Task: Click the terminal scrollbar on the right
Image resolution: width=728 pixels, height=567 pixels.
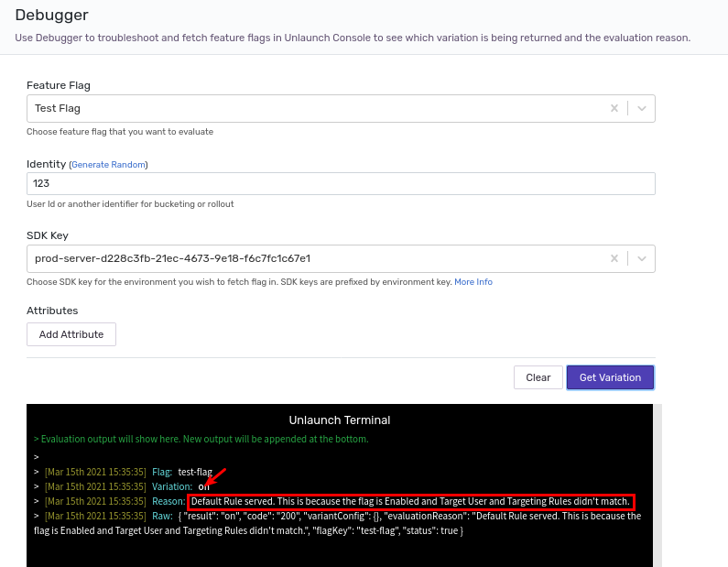Action: pyautogui.click(x=657, y=485)
